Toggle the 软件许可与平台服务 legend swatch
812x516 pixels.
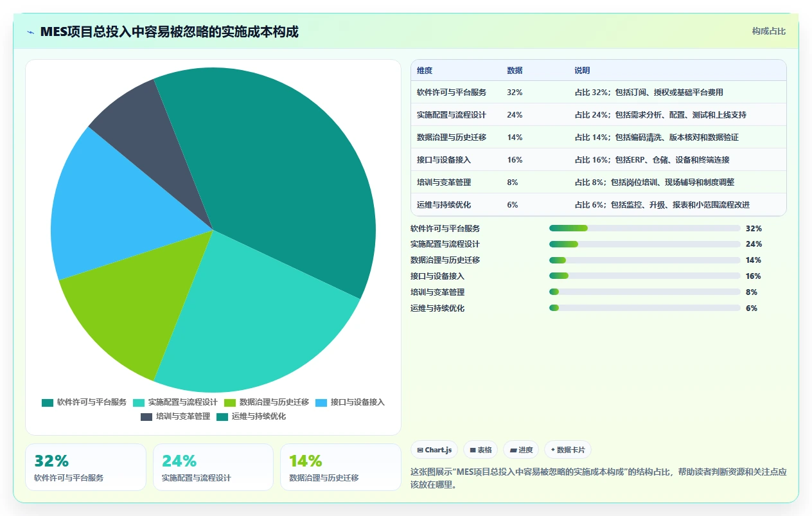(x=48, y=403)
